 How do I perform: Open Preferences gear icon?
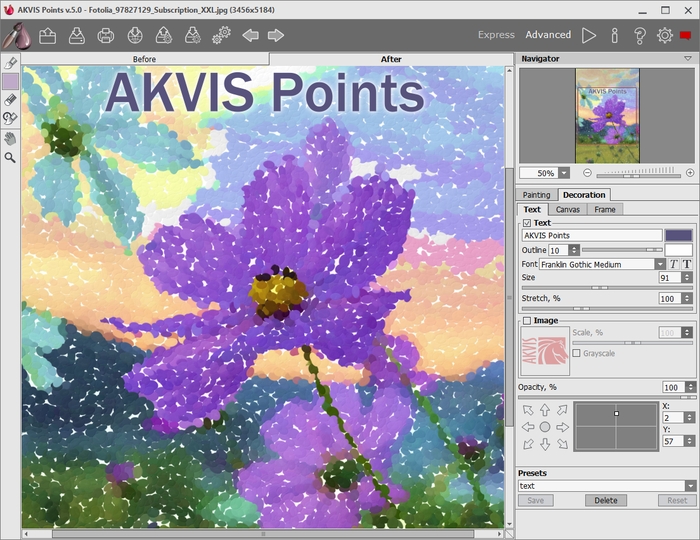pos(665,35)
